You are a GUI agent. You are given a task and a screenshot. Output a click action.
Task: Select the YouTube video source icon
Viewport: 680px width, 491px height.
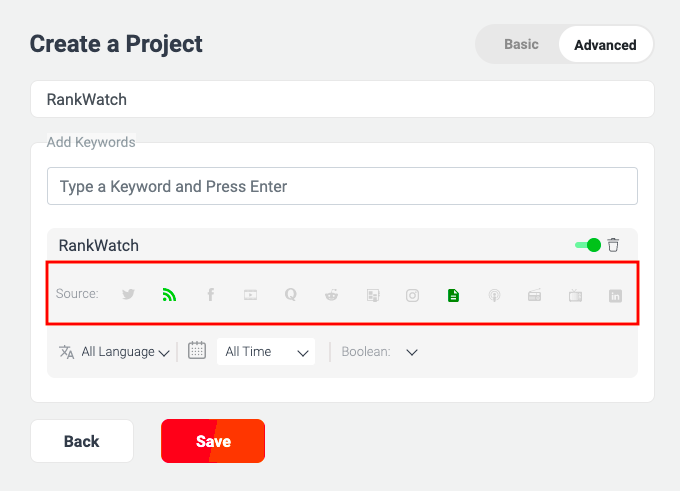click(250, 295)
